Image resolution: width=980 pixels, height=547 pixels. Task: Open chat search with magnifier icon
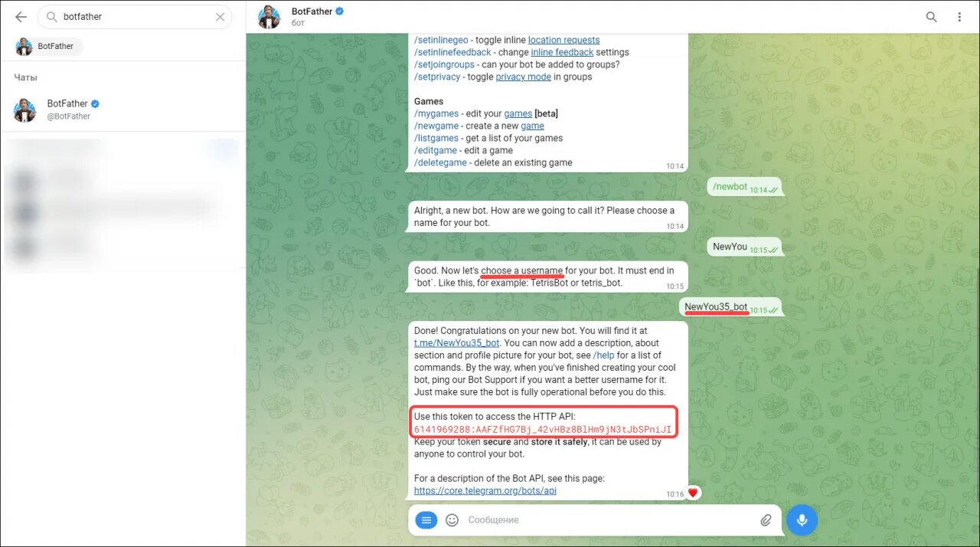click(x=931, y=17)
